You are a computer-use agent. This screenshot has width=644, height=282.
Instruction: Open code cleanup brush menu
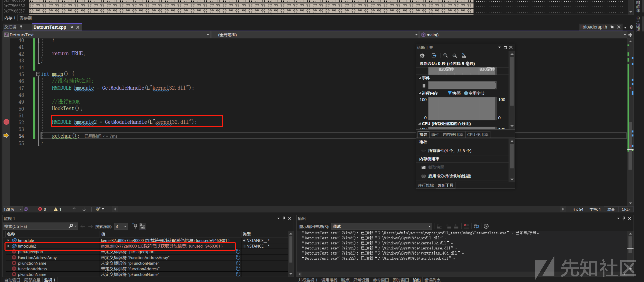(x=100, y=209)
